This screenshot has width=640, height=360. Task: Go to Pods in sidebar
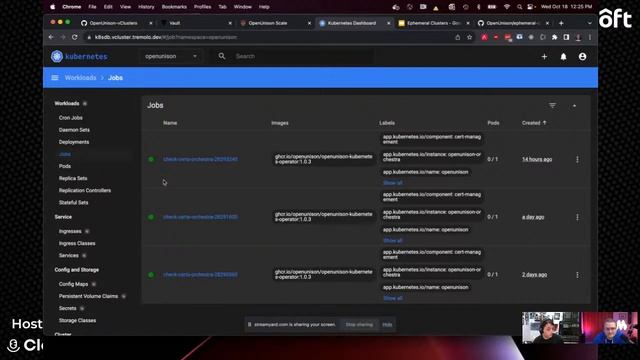pyautogui.click(x=65, y=166)
